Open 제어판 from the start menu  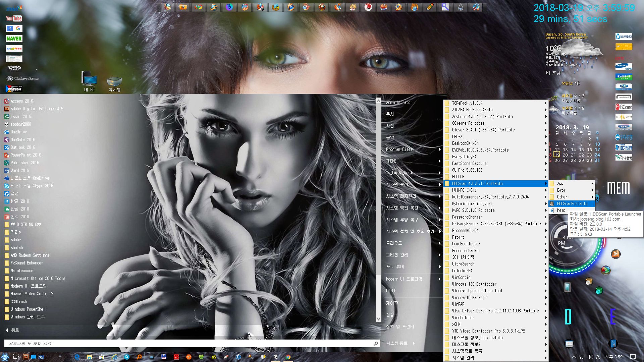click(392, 303)
